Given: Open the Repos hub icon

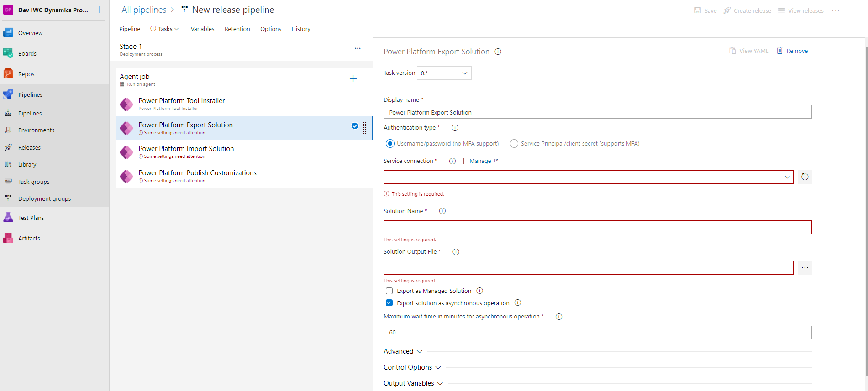Looking at the screenshot, I should coord(8,74).
